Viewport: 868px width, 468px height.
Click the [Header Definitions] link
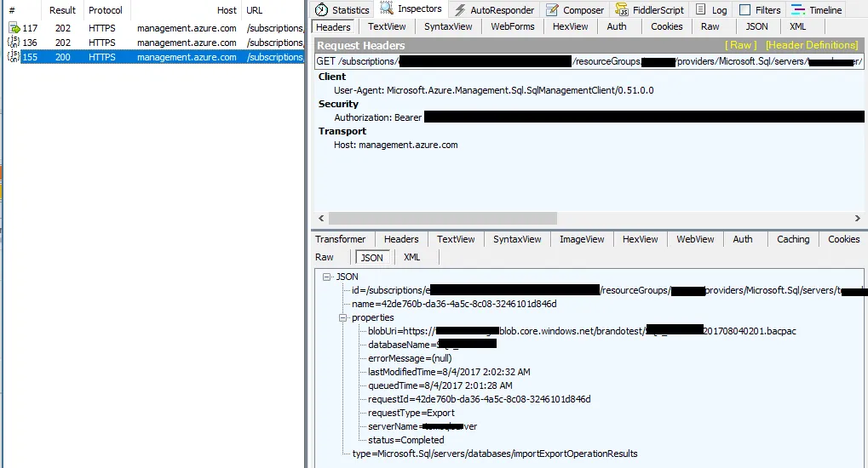coord(812,45)
